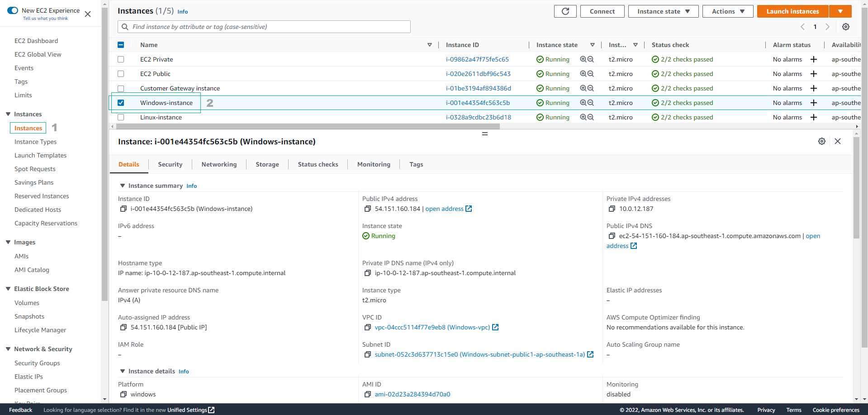This screenshot has height=415, width=868.
Task: Copy the VPC ID value
Action: [x=367, y=327]
